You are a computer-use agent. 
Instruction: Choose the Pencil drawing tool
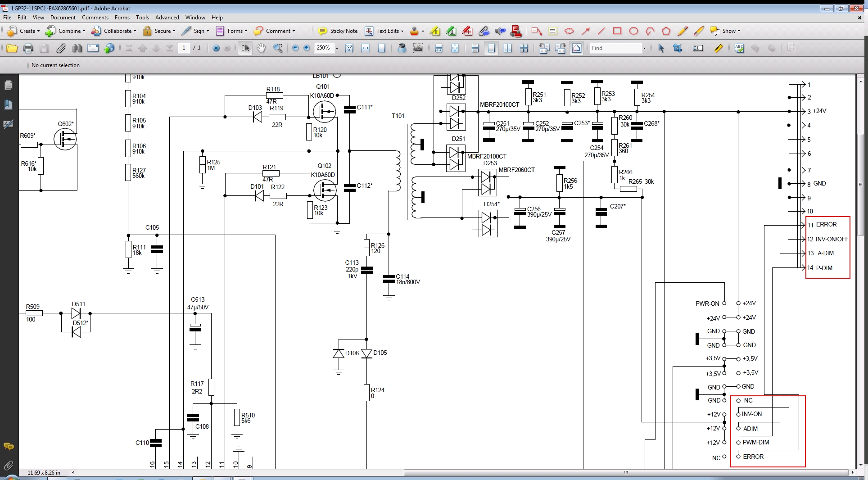[682, 31]
